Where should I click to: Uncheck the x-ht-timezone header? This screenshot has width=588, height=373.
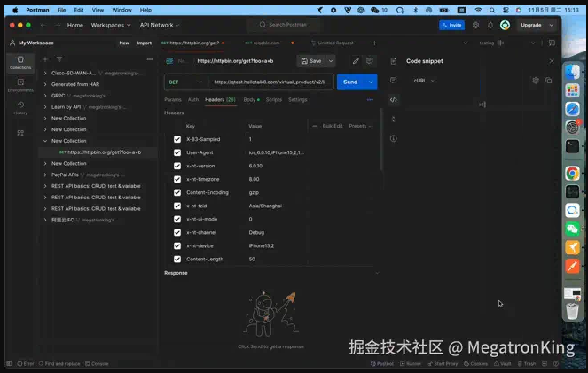(177, 179)
